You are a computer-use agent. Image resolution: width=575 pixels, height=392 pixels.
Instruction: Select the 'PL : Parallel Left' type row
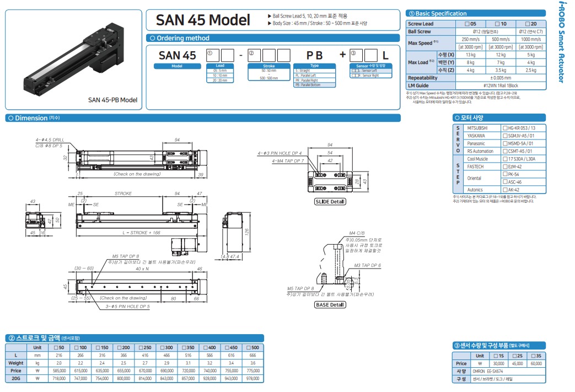(x=315, y=75)
